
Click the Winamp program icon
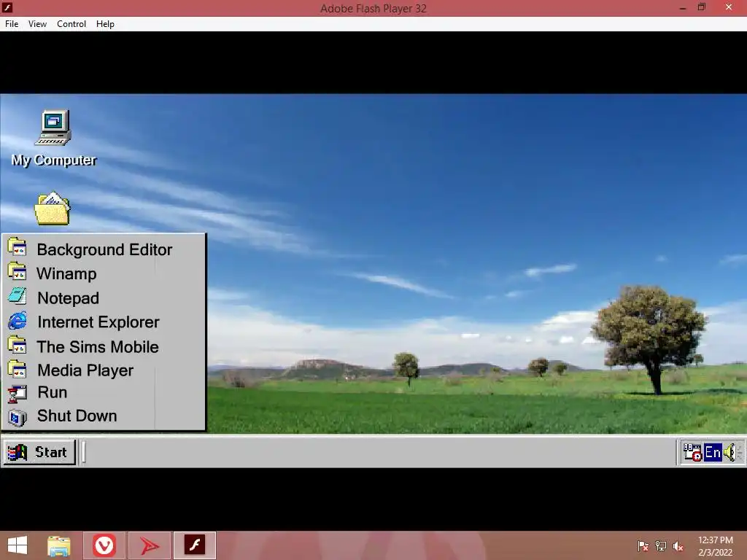tap(18, 273)
